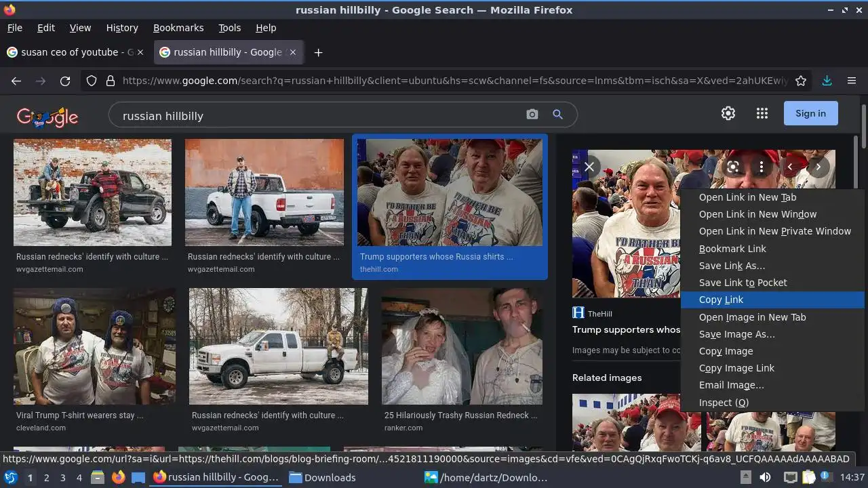The image size is (868, 488).
Task: Close the 'susan ceo of youtube' tab
Action: click(x=140, y=52)
